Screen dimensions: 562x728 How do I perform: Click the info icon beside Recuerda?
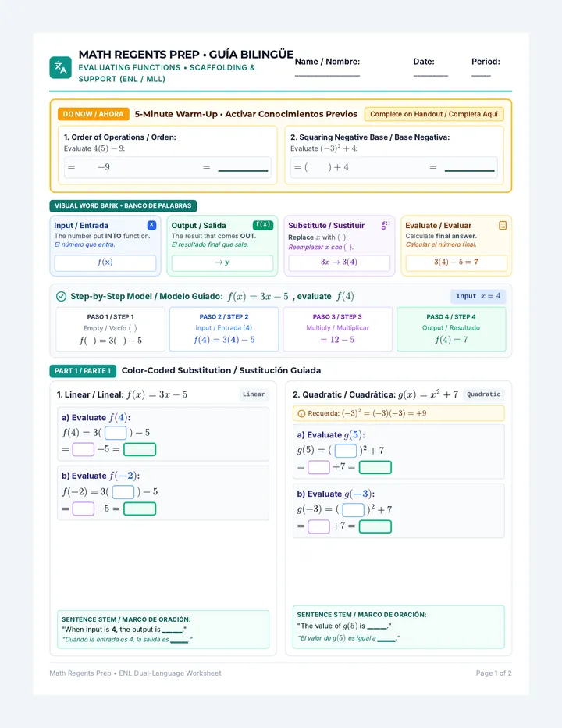pos(301,413)
